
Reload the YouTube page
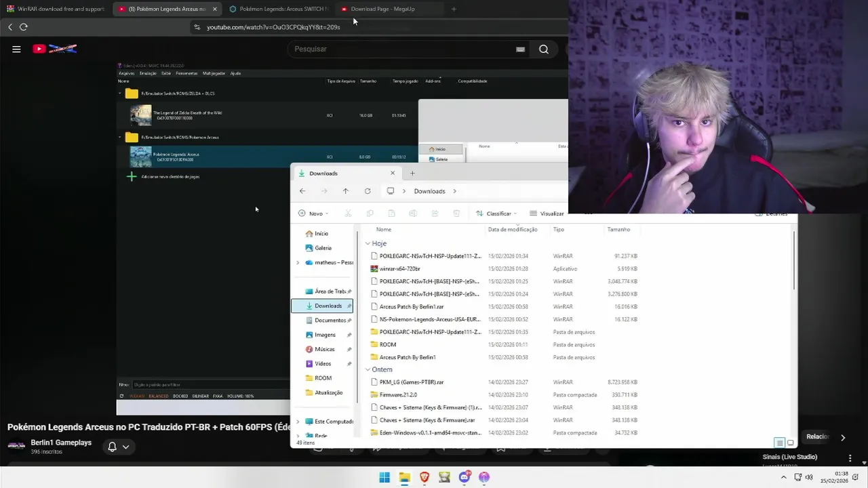coord(24,27)
